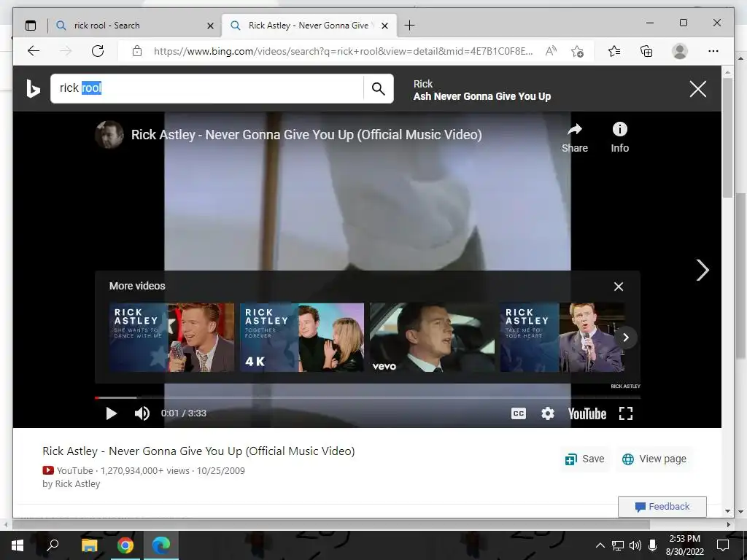Select the Rick Astley - Never Gonna Give tab
Screen dimensions: 747x560
[309, 26]
